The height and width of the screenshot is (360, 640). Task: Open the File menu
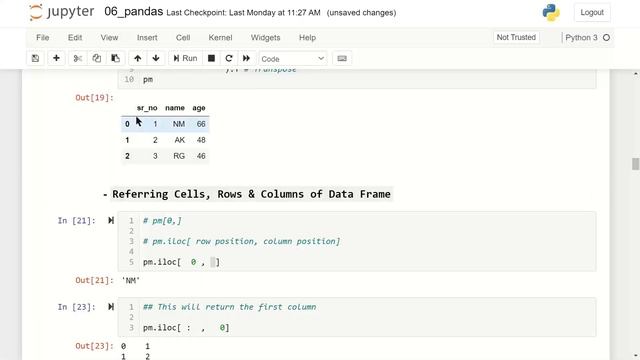[42, 38]
